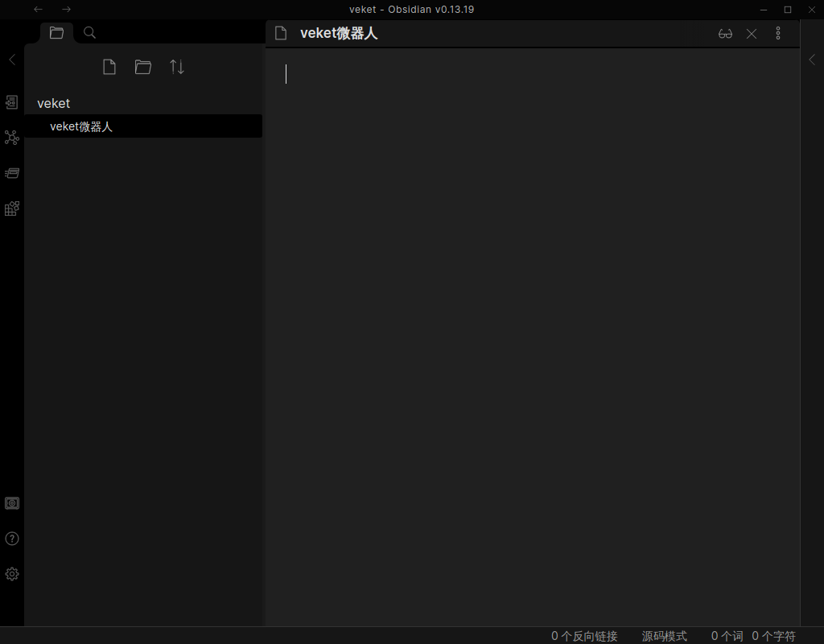Viewport: 824px width, 644px height.
Task: Minimize the Obsidian window
Action: (x=764, y=10)
